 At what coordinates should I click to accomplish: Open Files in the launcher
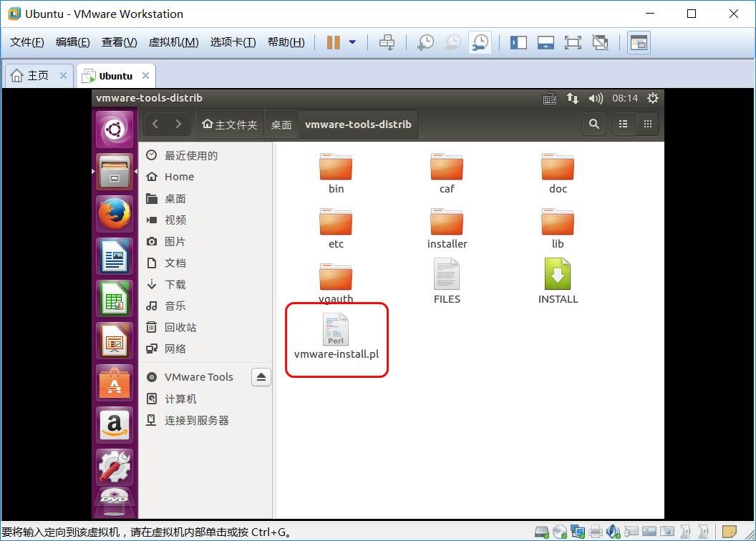115,172
